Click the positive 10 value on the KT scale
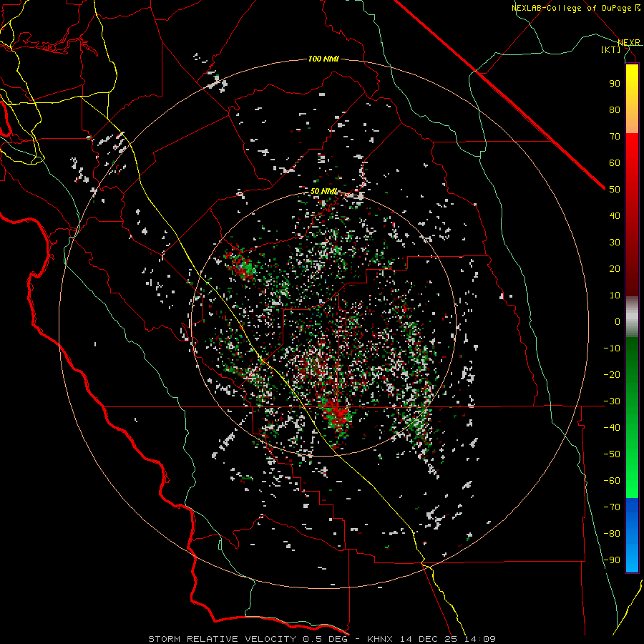Viewport: 644px width, 644px height. click(615, 296)
